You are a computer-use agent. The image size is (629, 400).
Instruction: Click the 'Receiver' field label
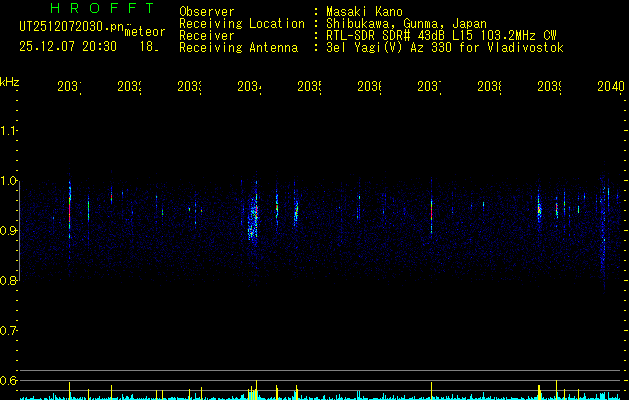pos(207,36)
